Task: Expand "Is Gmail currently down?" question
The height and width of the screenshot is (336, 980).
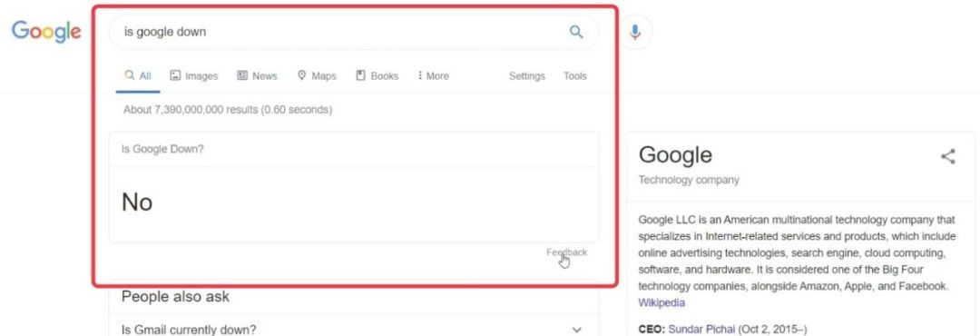Action: click(577, 330)
